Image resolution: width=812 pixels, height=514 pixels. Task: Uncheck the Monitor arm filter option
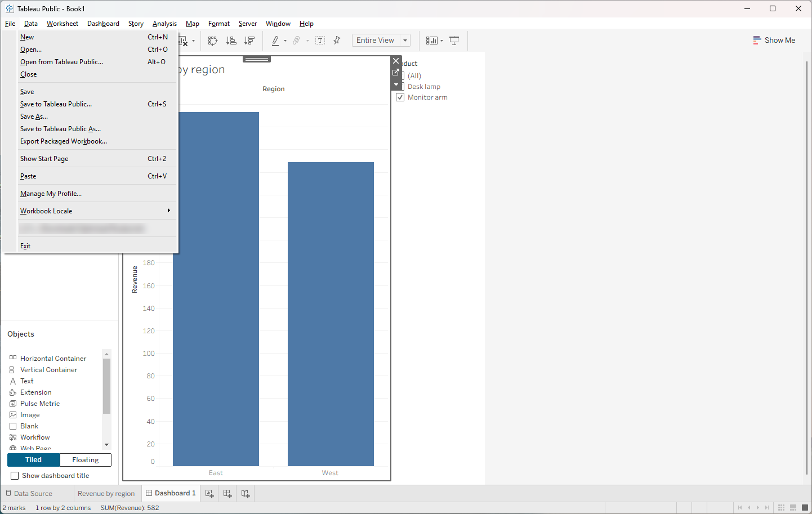click(x=400, y=97)
